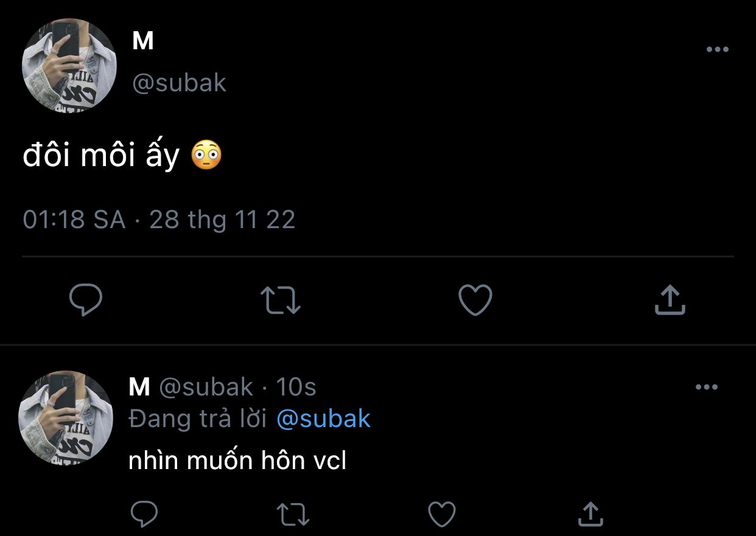Click the blue @subak mention link
The image size is (756, 536).
click(323, 419)
